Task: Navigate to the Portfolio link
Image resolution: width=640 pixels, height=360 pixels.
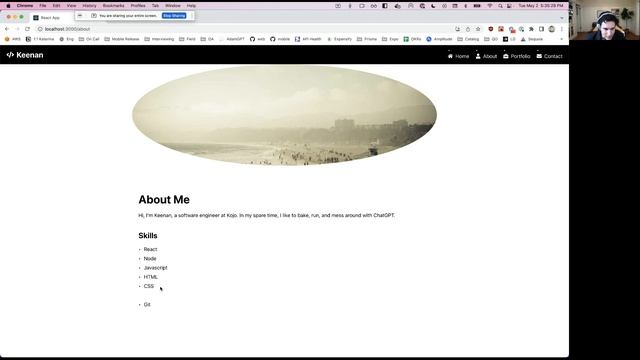Action: point(520,56)
